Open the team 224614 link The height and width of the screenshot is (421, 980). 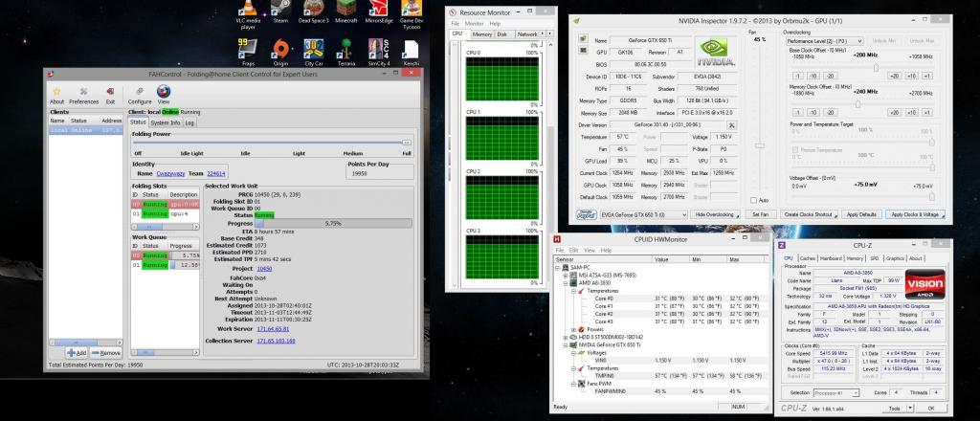click(x=216, y=173)
